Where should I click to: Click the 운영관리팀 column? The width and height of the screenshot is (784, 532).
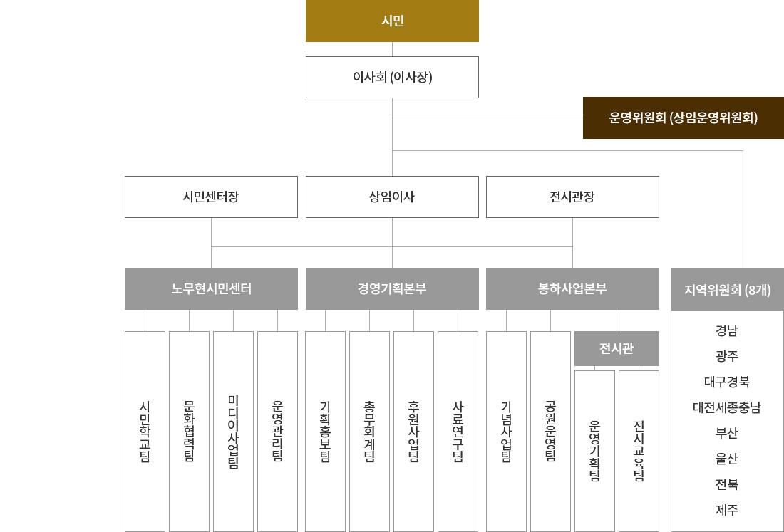tap(277, 431)
